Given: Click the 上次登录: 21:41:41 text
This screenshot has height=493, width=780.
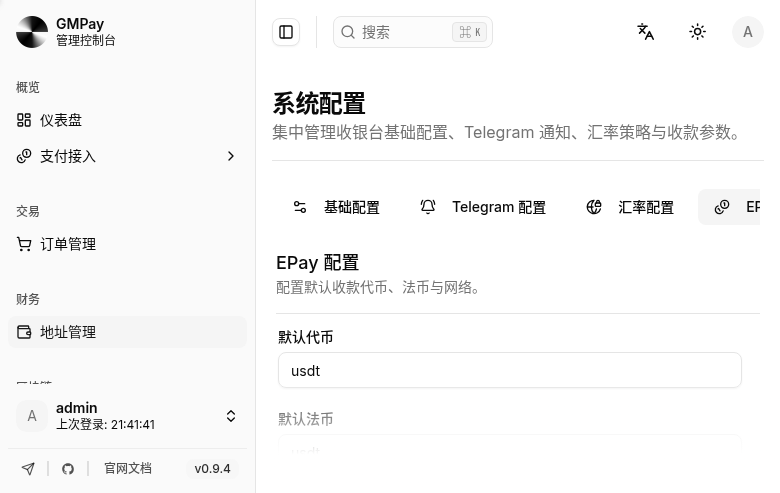Looking at the screenshot, I should pyautogui.click(x=105, y=424).
